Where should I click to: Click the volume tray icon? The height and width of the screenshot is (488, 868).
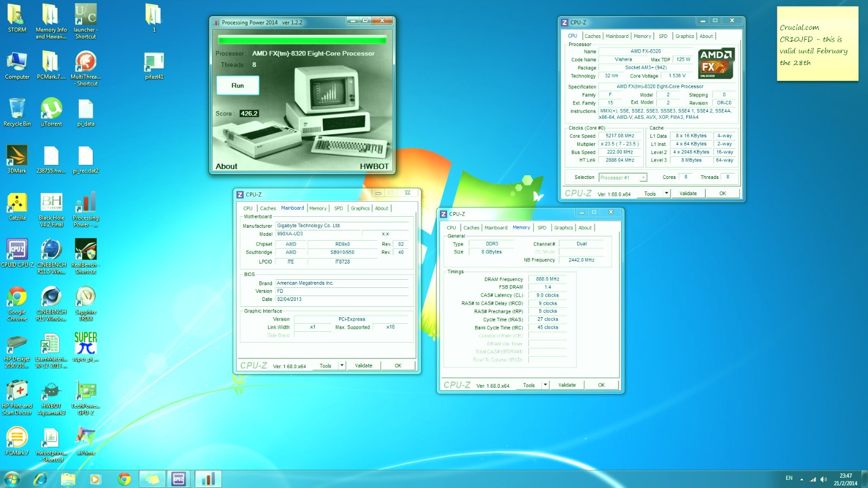(x=824, y=479)
